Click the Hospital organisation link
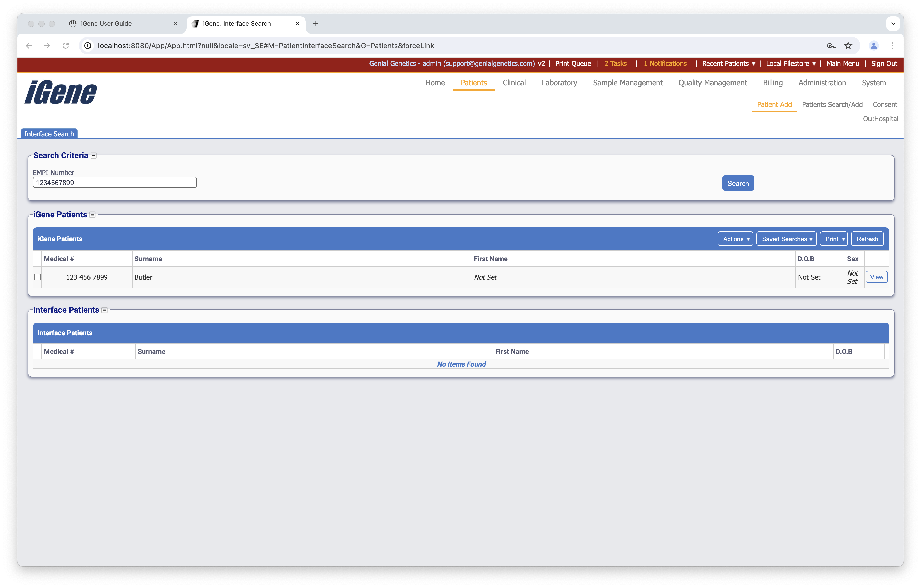 886,119
